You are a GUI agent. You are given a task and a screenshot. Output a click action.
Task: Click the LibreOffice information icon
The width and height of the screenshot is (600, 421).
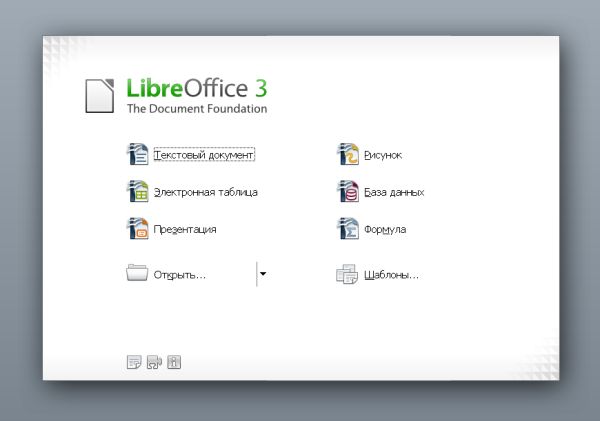[x=174, y=362]
